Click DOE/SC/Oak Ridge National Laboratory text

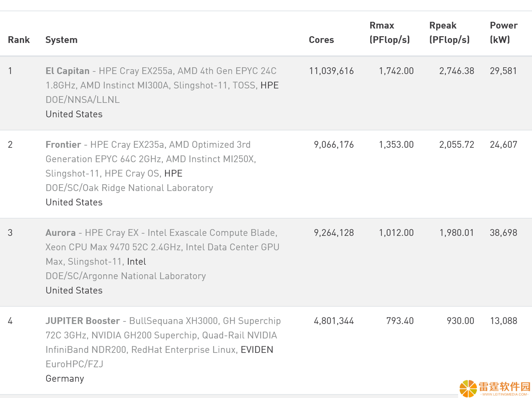[129, 188]
